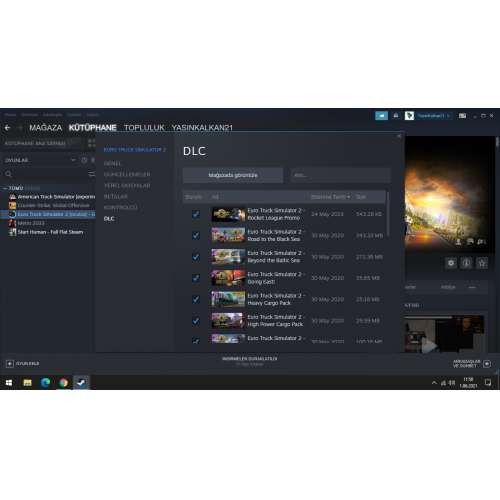Click Counter-Strike Global Offensive game icon
Viewport: 500px width, 500px height.
coord(12,206)
